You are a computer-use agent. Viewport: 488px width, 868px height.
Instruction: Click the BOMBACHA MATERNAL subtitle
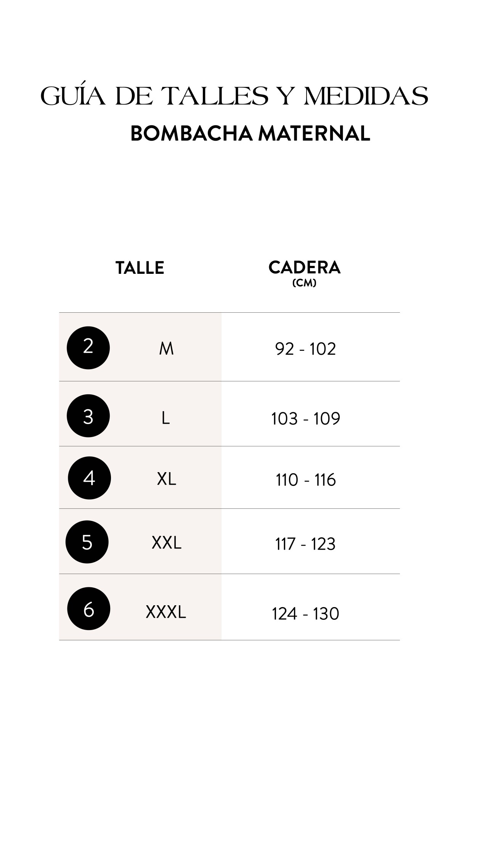tap(250, 133)
